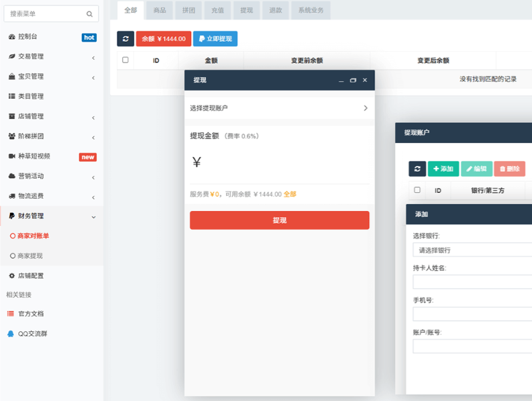Click green 添加 button in account panel
This screenshot has width=532, height=401.
pyautogui.click(x=443, y=169)
